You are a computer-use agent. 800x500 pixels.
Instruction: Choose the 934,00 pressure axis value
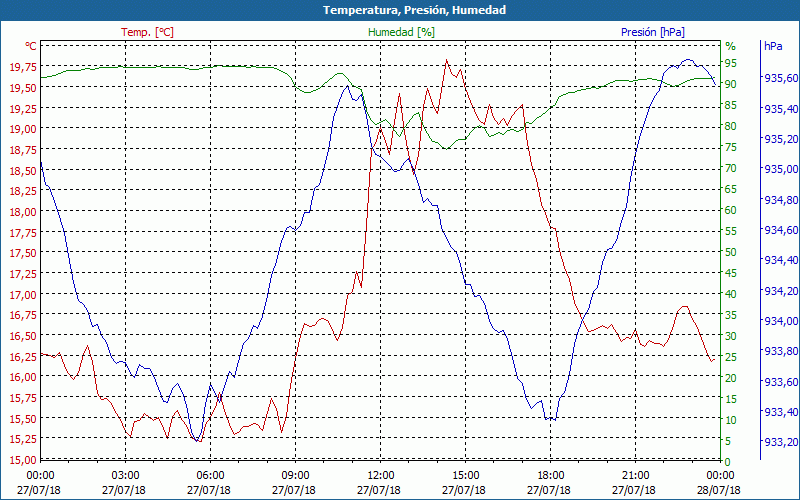click(x=781, y=320)
